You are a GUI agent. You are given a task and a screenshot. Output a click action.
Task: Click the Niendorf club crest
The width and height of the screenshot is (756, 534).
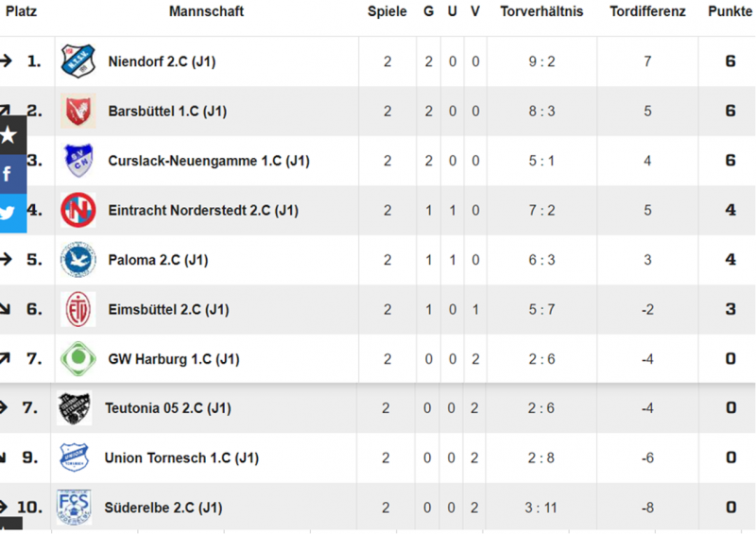pos(78,61)
